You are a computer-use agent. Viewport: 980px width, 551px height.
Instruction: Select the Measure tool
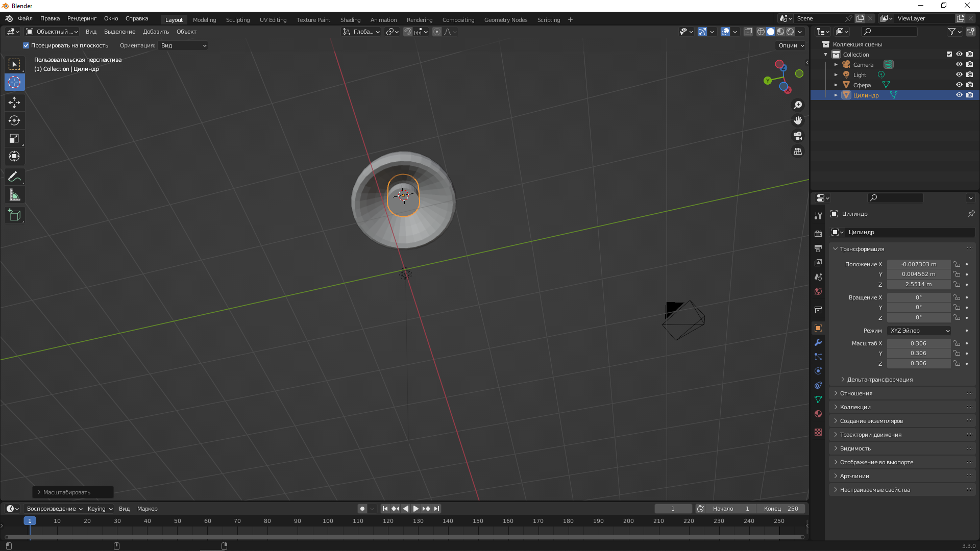tap(14, 194)
